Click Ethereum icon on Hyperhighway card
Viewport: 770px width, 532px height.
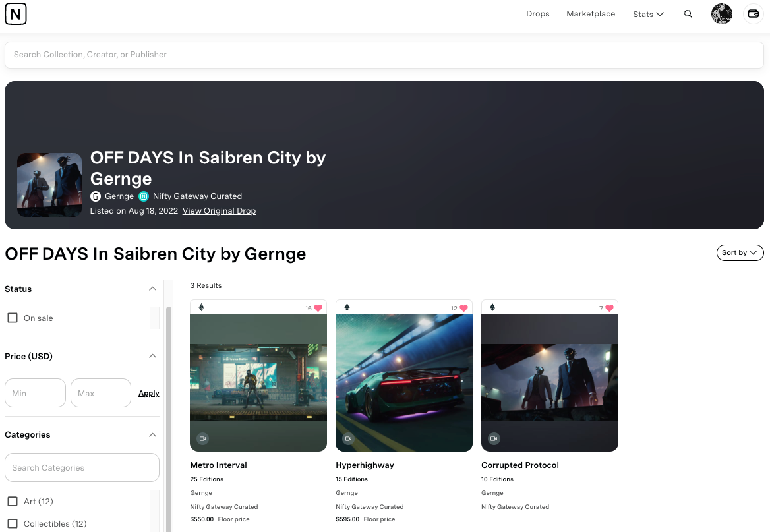pyautogui.click(x=347, y=307)
